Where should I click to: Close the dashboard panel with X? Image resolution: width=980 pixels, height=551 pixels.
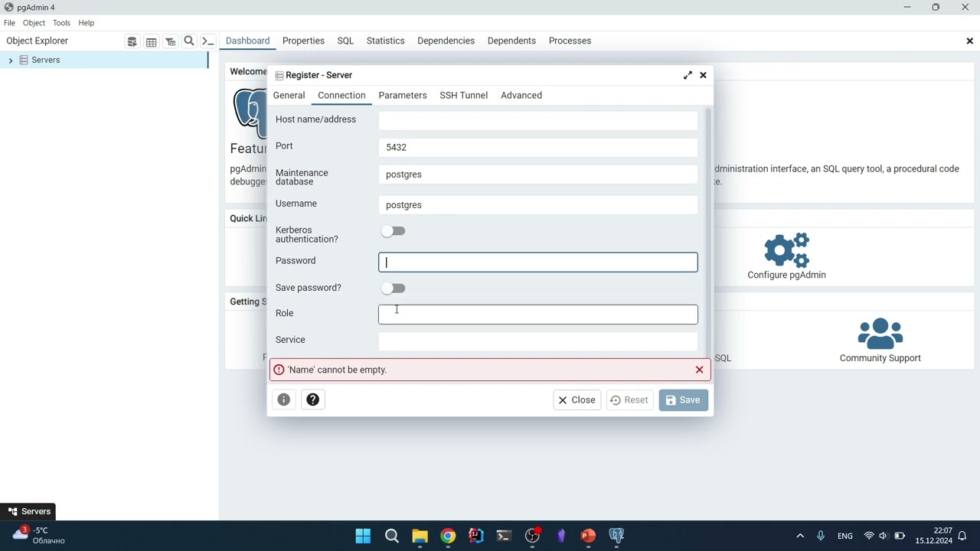[x=969, y=41]
